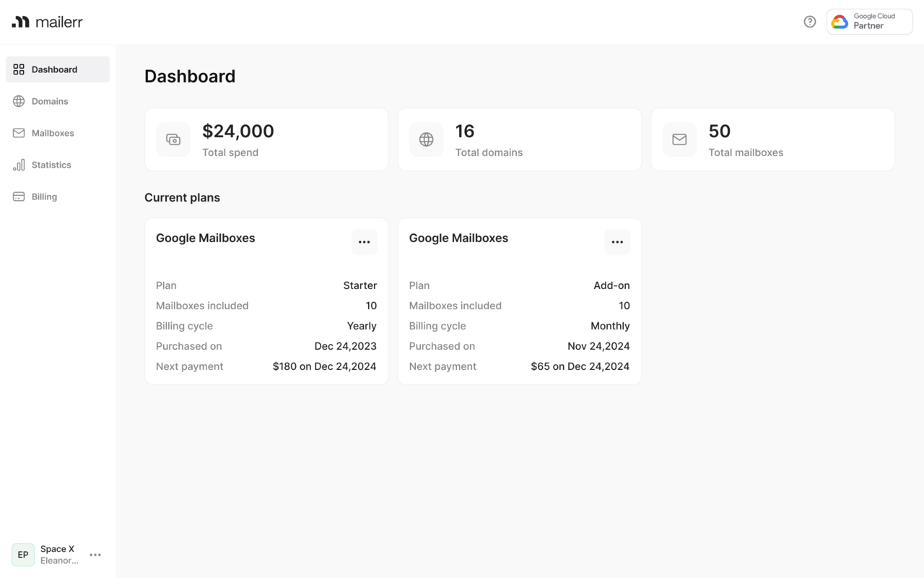Click the Dashboard grid icon in sidebar
Image resolution: width=924 pixels, height=578 pixels.
(19, 69)
